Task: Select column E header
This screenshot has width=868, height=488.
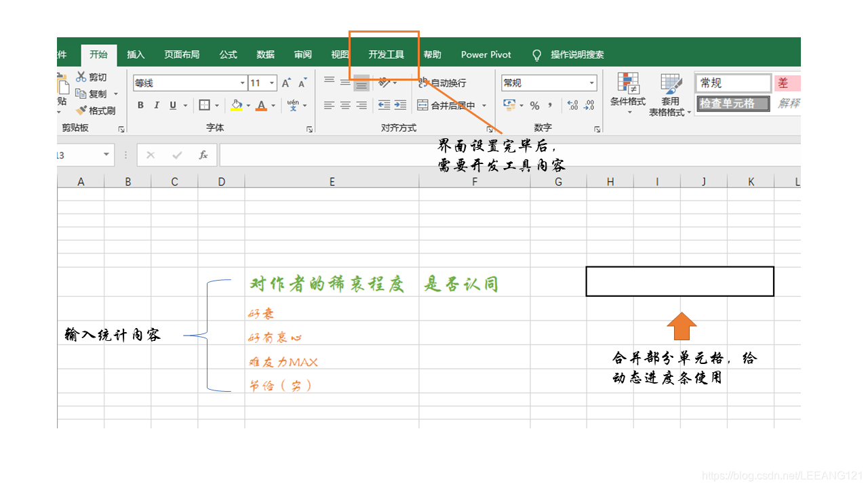Action: point(332,182)
